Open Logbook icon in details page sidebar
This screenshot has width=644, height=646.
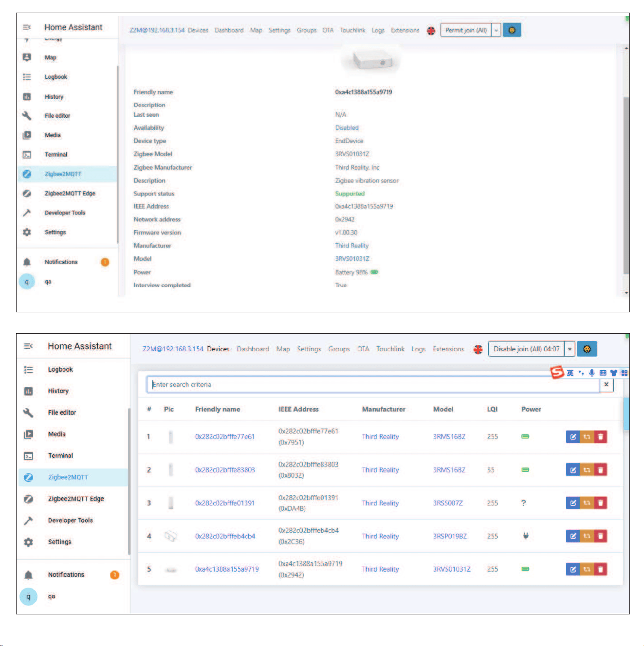click(x=27, y=77)
